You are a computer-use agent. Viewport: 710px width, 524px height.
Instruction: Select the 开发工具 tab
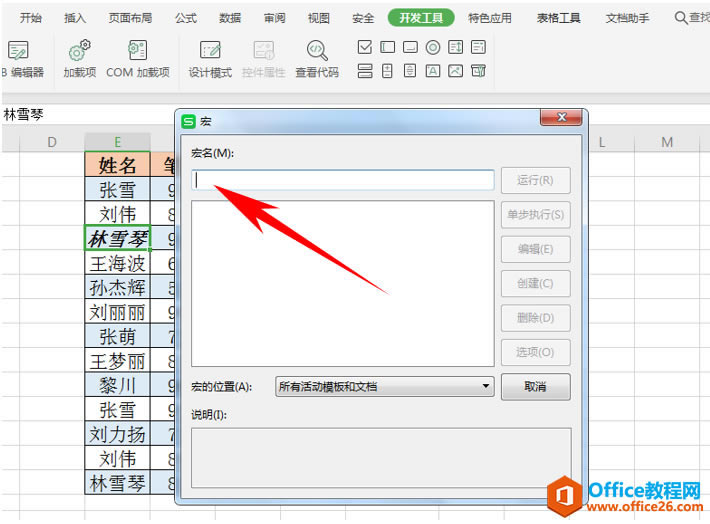point(421,18)
